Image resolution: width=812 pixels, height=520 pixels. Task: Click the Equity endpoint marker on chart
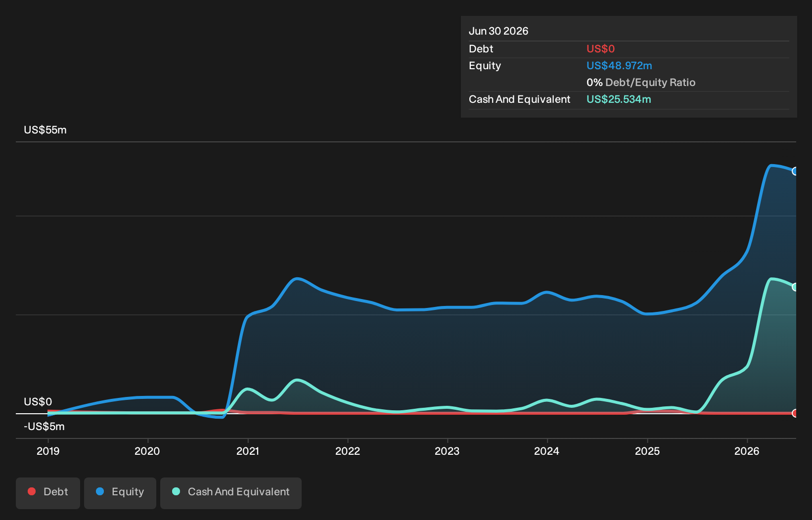point(795,171)
